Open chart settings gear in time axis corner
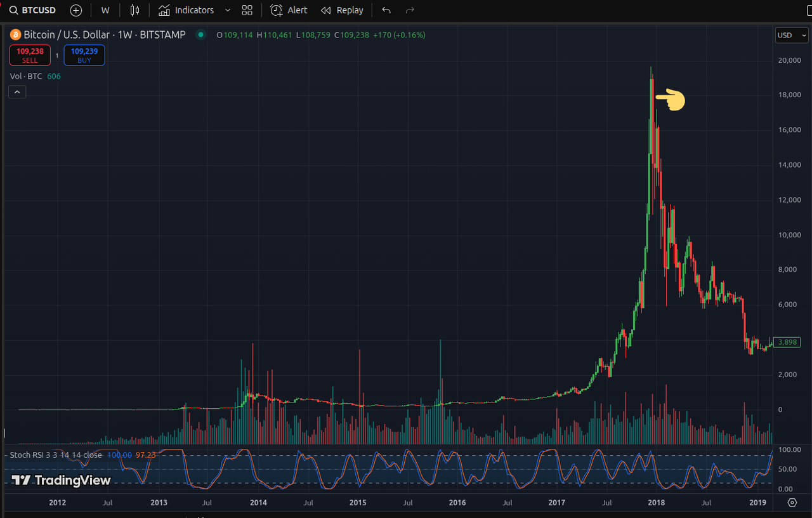Viewport: 812px width, 518px height. click(x=792, y=503)
